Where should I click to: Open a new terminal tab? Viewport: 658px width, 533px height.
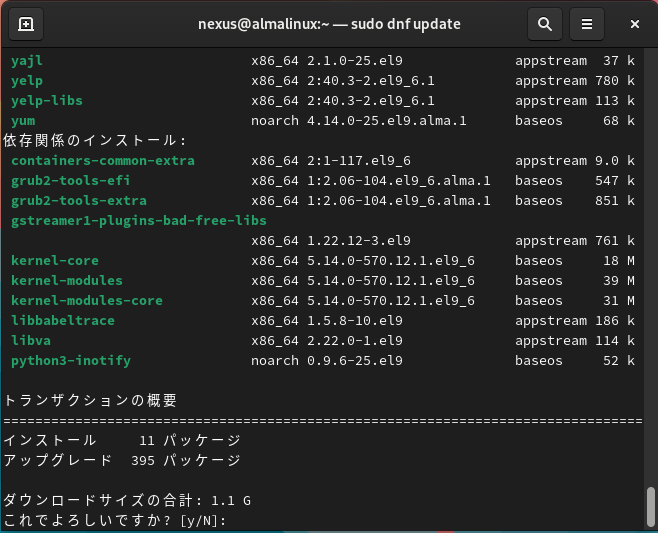point(25,24)
